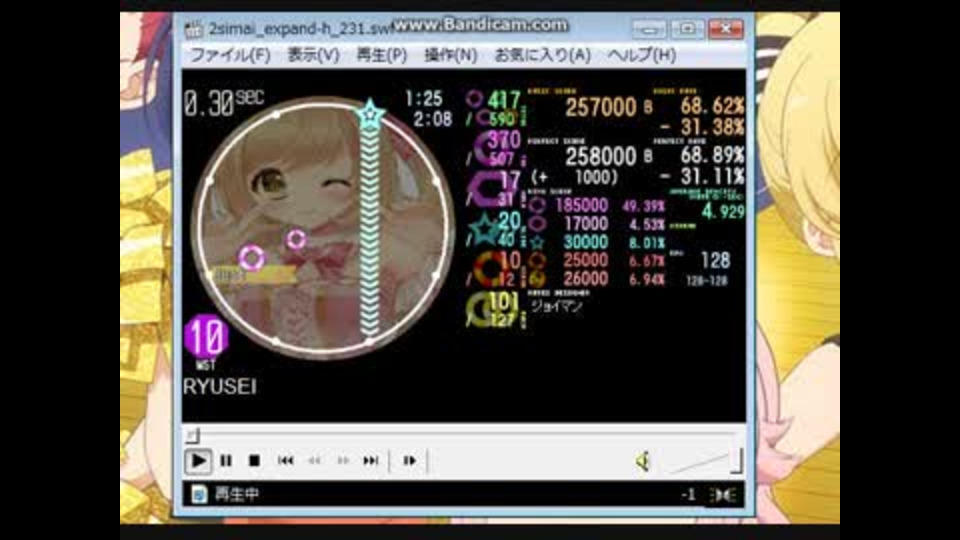This screenshot has height=540, width=960.
Task: Close the player window
Action: 726,29
